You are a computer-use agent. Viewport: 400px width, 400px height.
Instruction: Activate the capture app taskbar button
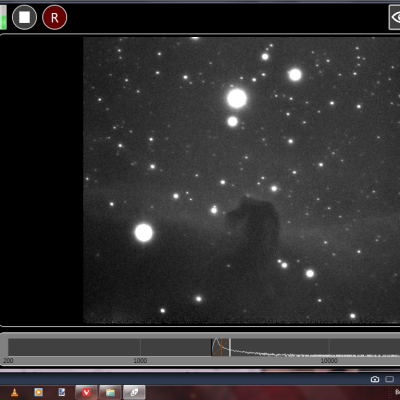click(134, 392)
